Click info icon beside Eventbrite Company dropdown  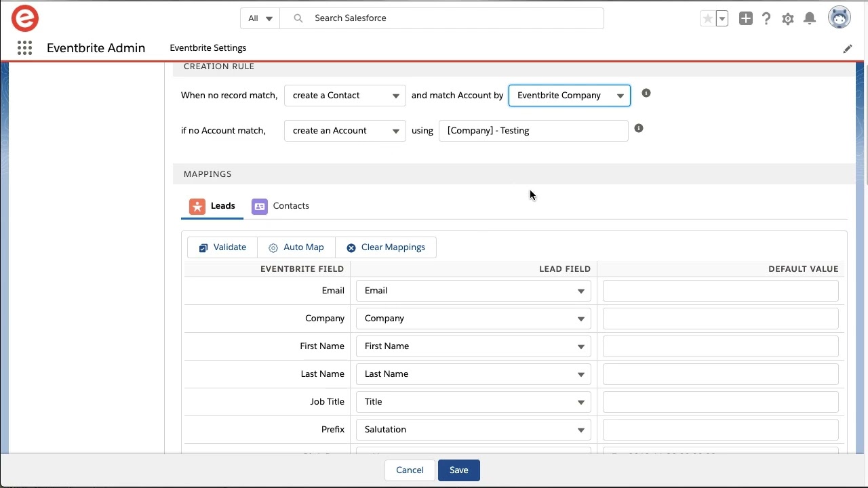click(x=646, y=93)
